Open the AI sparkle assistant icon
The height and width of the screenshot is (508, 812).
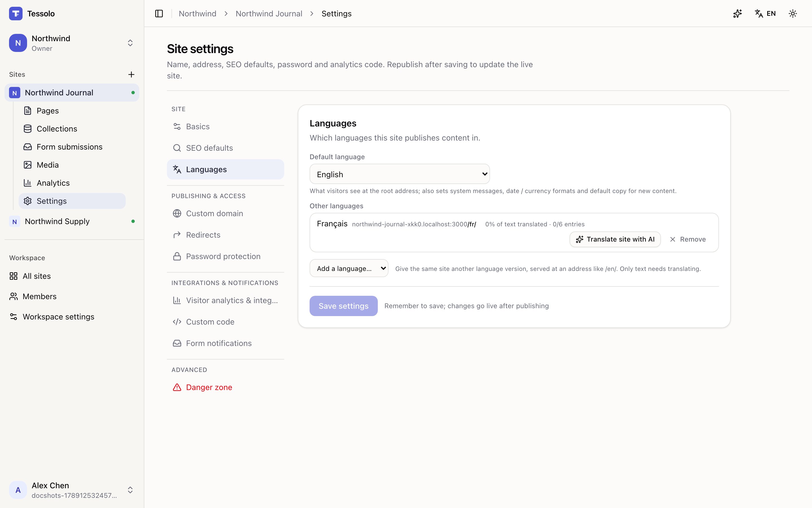tap(737, 14)
